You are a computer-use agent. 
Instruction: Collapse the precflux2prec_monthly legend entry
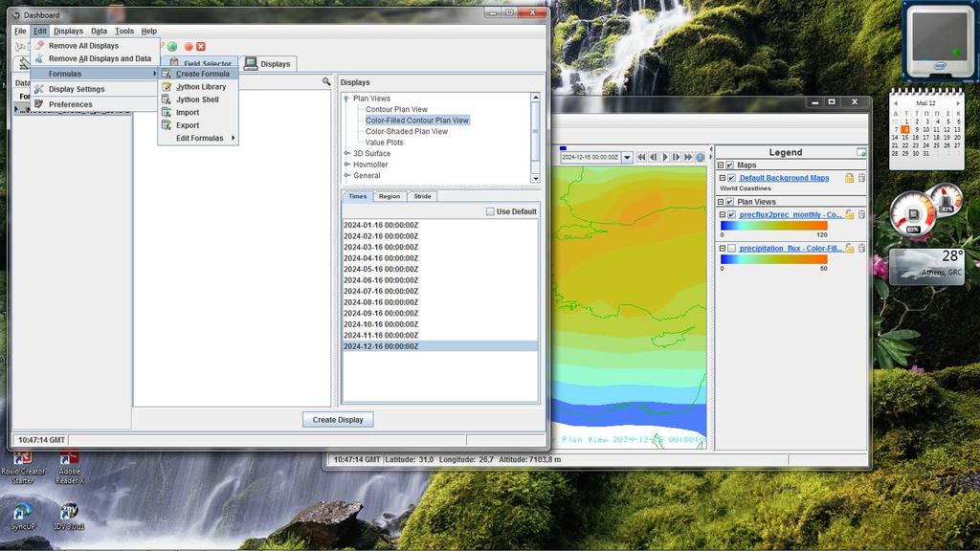722,214
